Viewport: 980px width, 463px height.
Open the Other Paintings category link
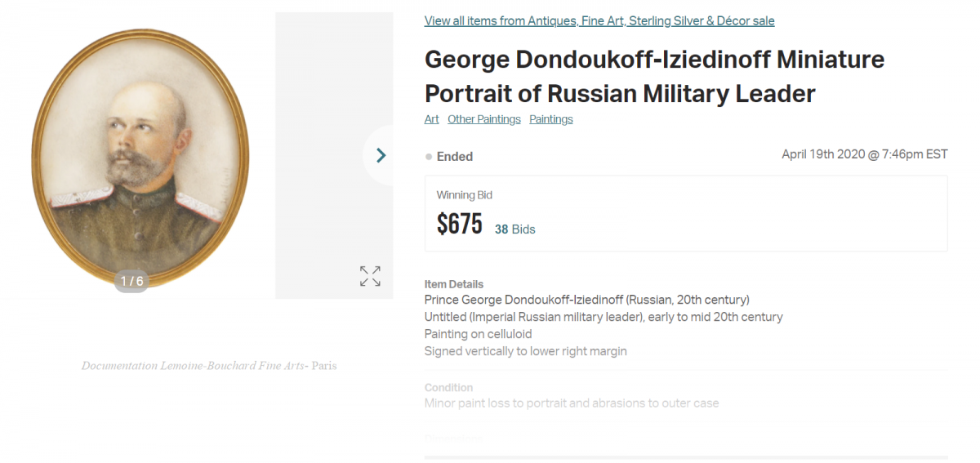pos(484,119)
